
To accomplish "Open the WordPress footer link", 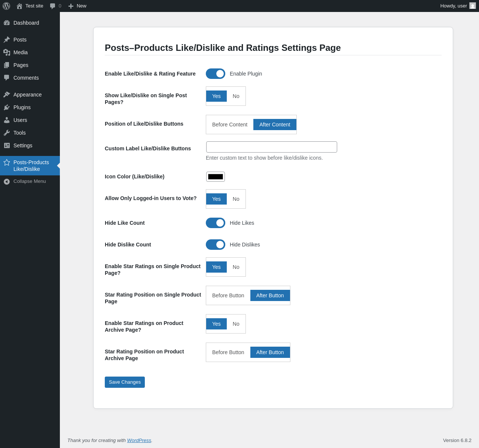I will tap(139, 441).
